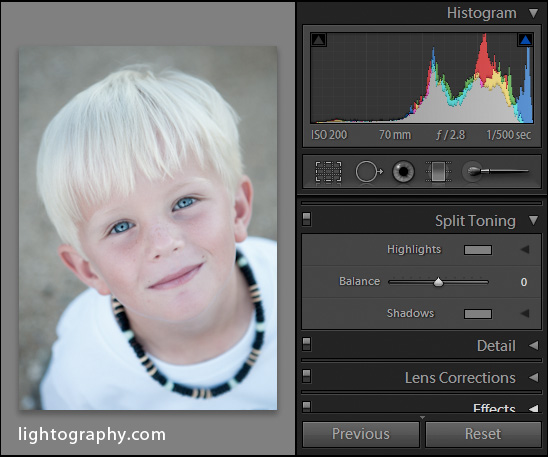Click the Effects panel title
The image size is (548, 457).
(494, 408)
